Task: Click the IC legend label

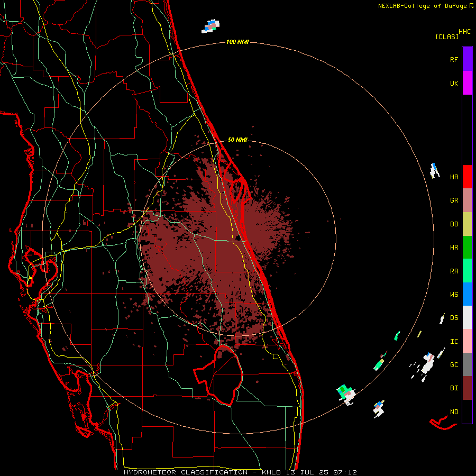Action: click(x=454, y=342)
